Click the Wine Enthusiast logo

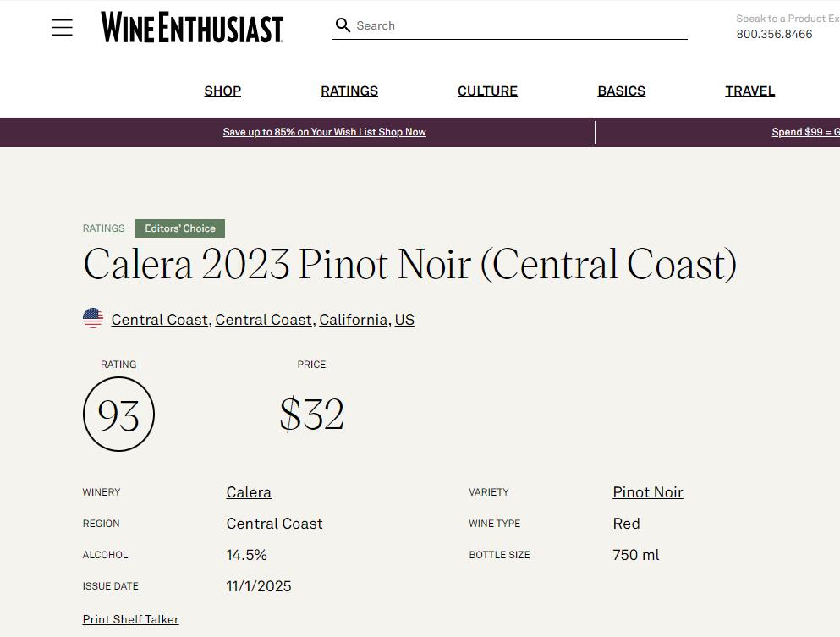(192, 27)
